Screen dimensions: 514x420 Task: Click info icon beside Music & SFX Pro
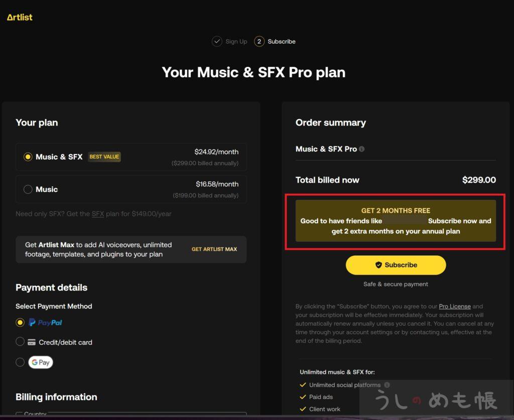[x=362, y=149]
